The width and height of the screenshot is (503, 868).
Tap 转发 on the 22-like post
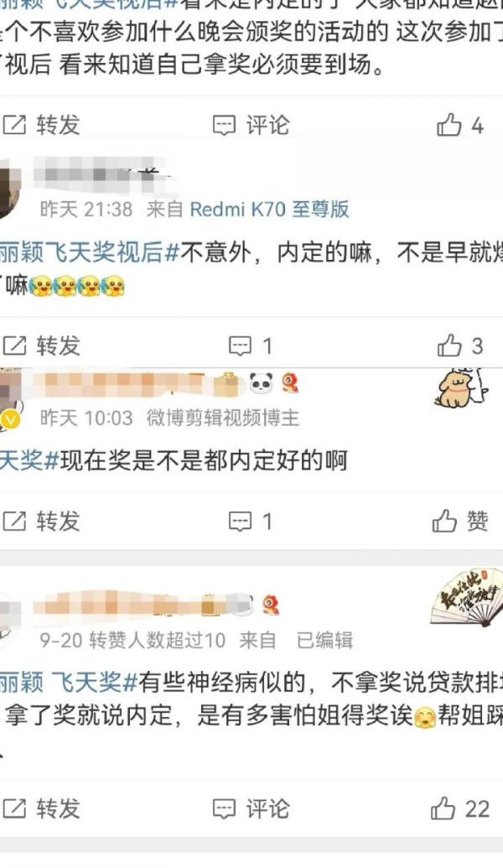(x=42, y=808)
